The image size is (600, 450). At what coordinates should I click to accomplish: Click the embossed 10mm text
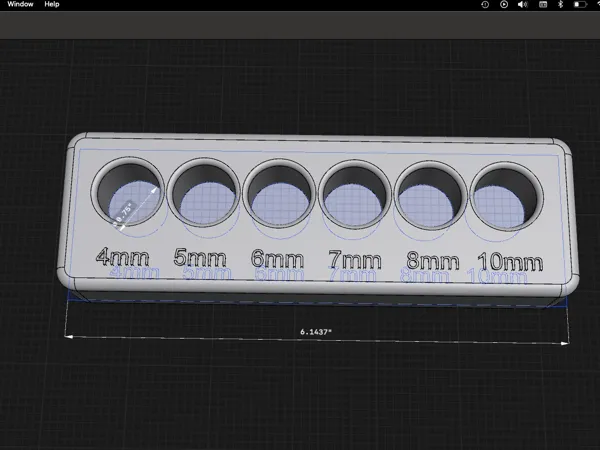tap(510, 262)
